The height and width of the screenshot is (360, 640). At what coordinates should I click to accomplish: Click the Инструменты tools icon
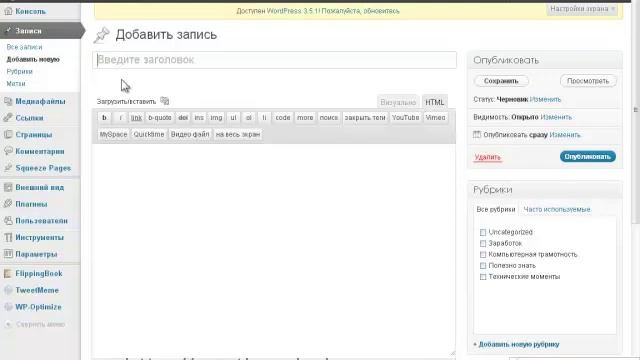click(8, 237)
